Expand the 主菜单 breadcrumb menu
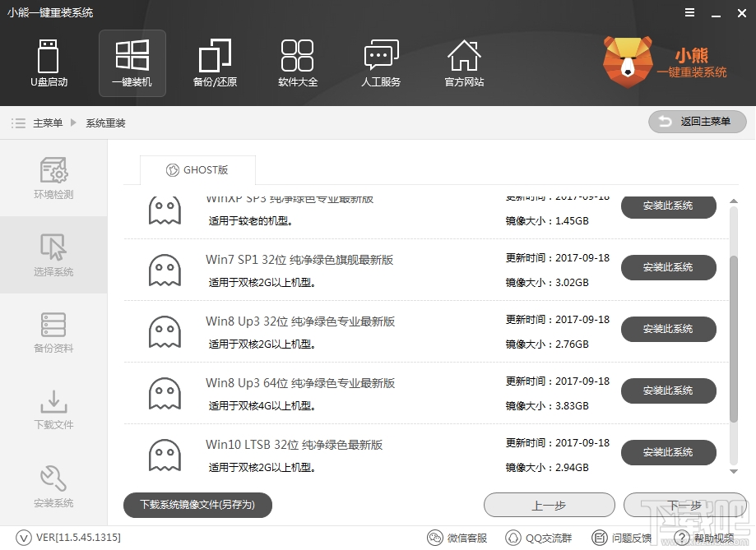756x550 pixels. [44, 122]
